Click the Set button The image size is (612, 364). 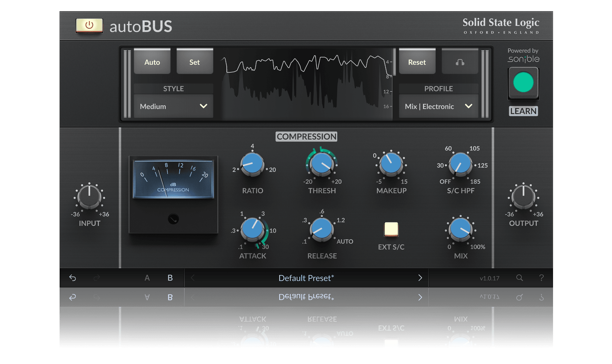tap(194, 62)
